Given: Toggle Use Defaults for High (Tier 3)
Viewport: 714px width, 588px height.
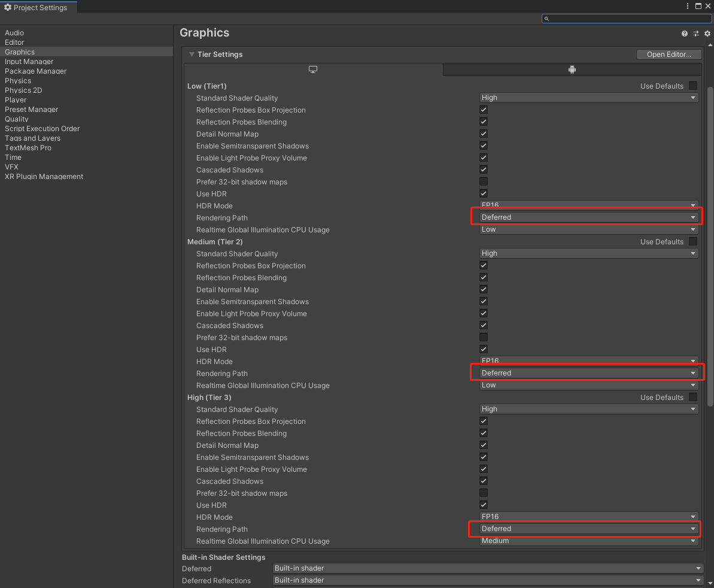Looking at the screenshot, I should coord(693,397).
